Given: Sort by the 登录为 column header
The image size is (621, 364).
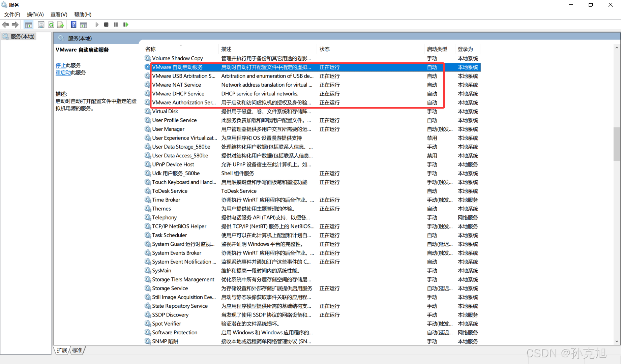Looking at the screenshot, I should coord(468,49).
